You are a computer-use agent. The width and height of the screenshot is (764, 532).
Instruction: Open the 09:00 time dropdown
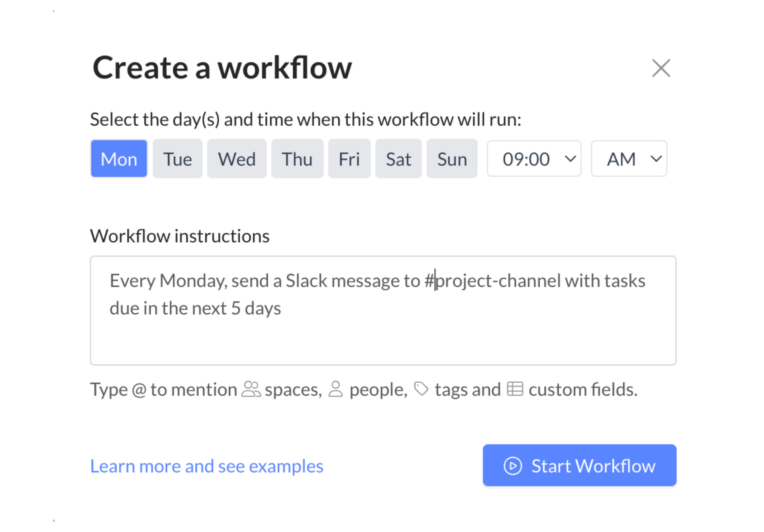click(534, 159)
